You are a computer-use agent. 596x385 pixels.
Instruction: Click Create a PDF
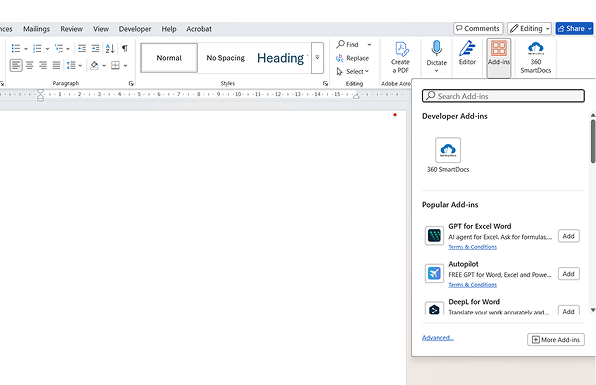click(x=400, y=57)
